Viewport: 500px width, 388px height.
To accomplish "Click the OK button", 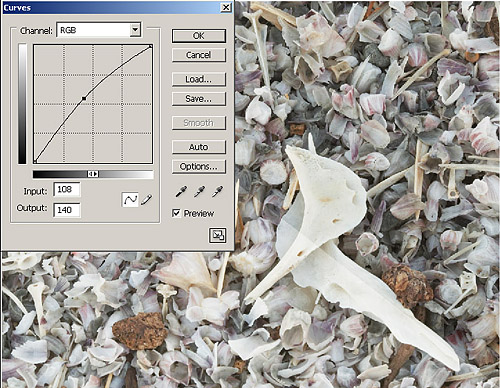I will [199, 36].
